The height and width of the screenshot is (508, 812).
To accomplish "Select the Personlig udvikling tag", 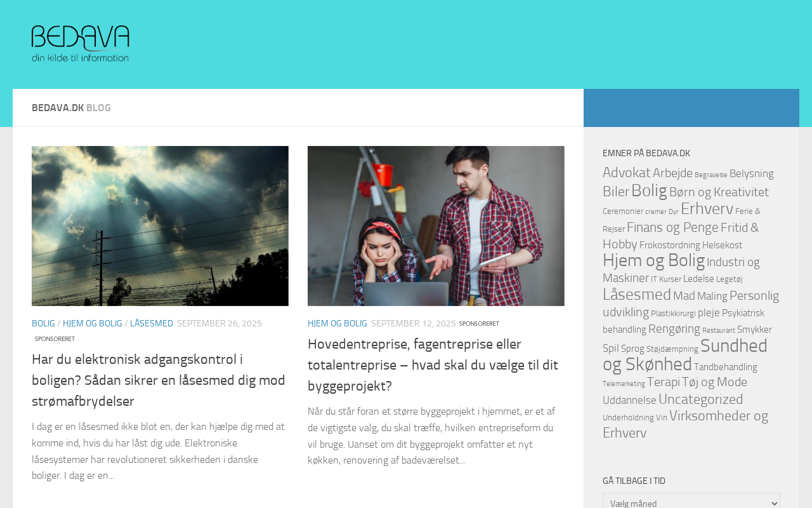I will pos(691,304).
